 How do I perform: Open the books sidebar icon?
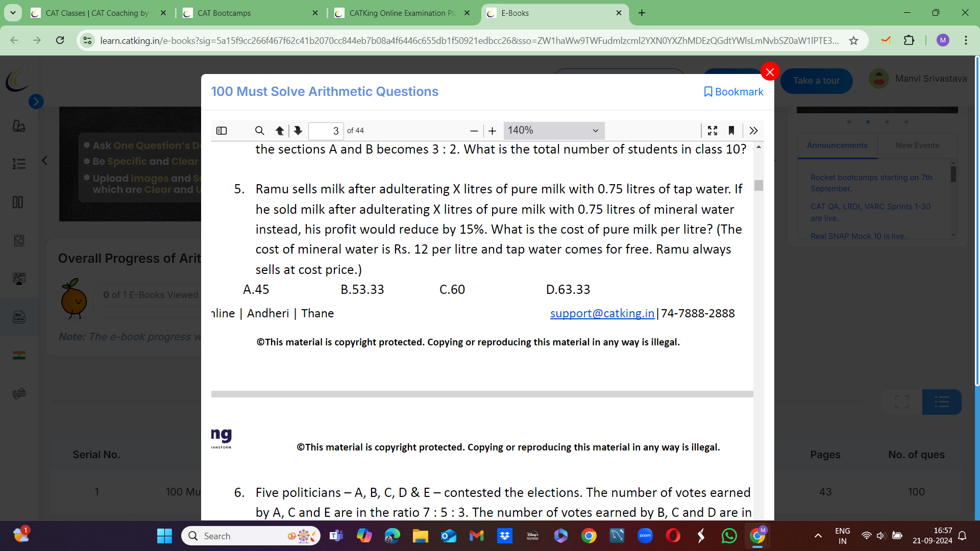click(18, 202)
